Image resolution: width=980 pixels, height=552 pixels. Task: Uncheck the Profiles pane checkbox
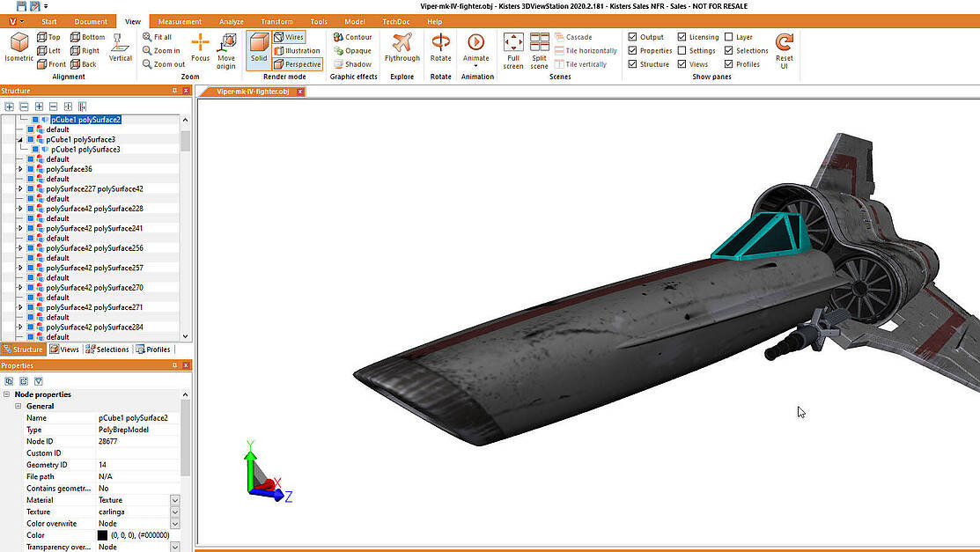[x=729, y=63]
